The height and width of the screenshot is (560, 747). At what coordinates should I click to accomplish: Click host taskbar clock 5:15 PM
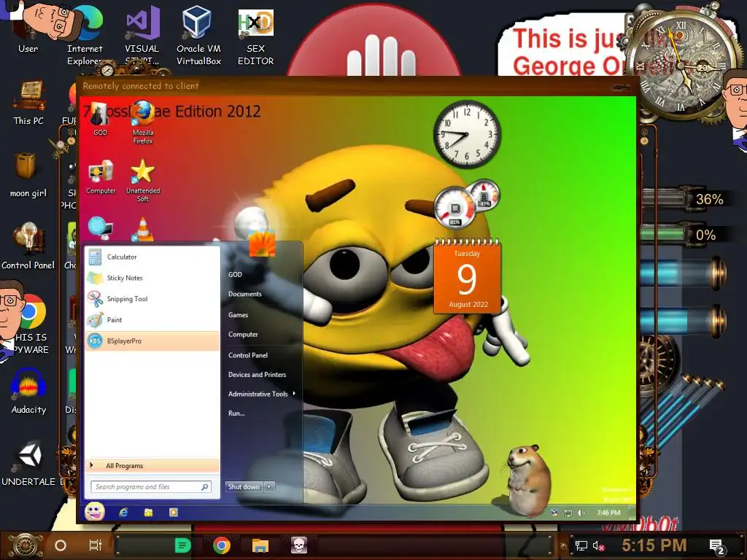pos(654,545)
